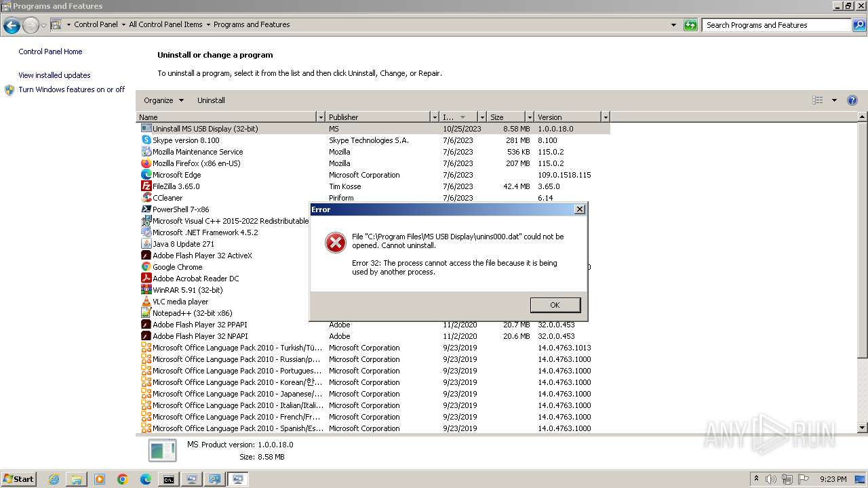This screenshot has height=488, width=868.
Task: Click the Forward navigation arrow
Action: tap(31, 26)
